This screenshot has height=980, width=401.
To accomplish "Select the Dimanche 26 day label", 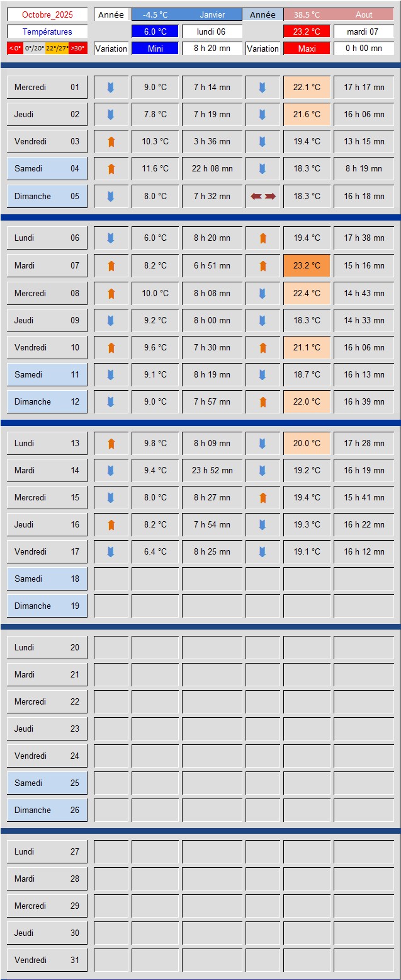I will [x=47, y=810].
